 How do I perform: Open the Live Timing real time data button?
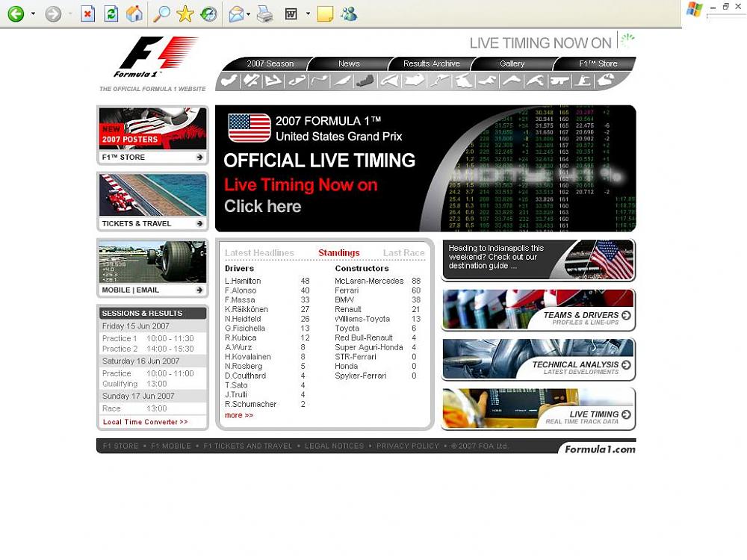(x=539, y=409)
